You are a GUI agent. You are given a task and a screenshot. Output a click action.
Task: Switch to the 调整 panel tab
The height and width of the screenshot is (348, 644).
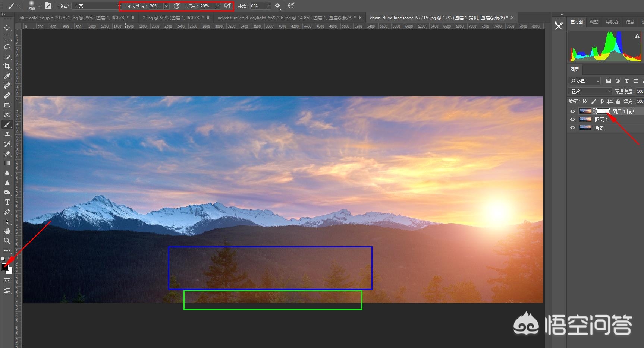[594, 22]
